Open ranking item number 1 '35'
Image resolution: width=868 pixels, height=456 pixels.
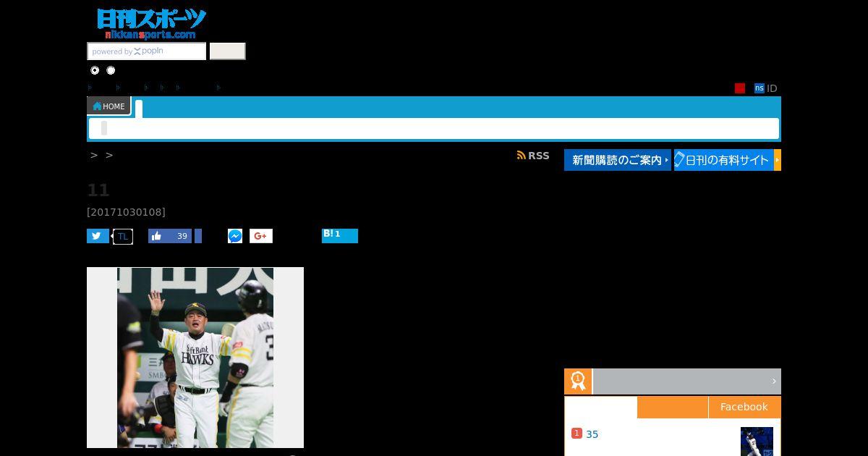[592, 434]
